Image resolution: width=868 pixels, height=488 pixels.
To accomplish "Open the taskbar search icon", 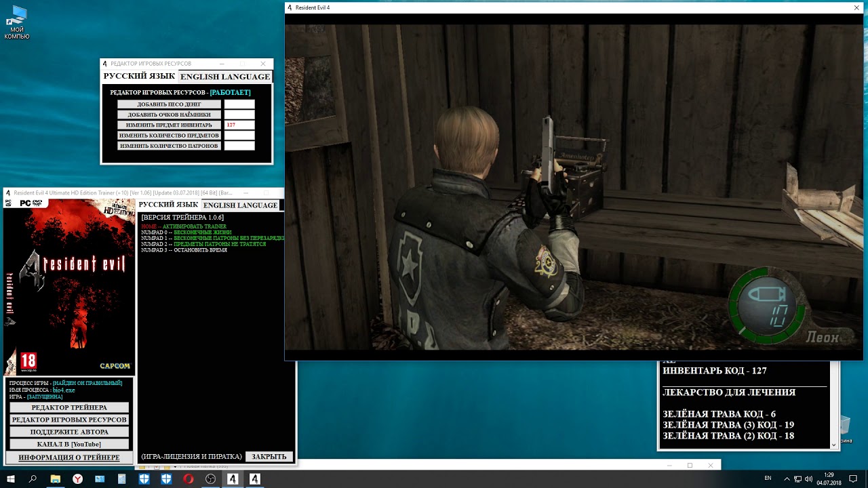I will coord(33,479).
